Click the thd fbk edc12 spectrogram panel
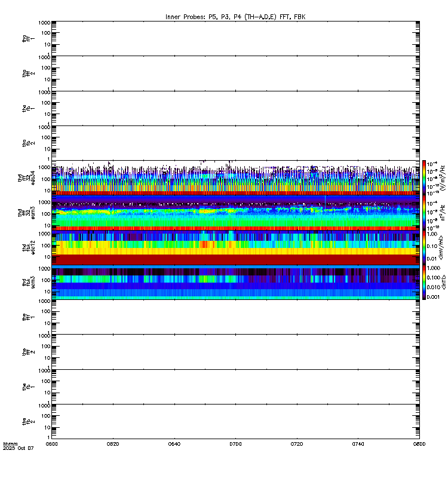This screenshot has height=478, width=448. (x=235, y=247)
